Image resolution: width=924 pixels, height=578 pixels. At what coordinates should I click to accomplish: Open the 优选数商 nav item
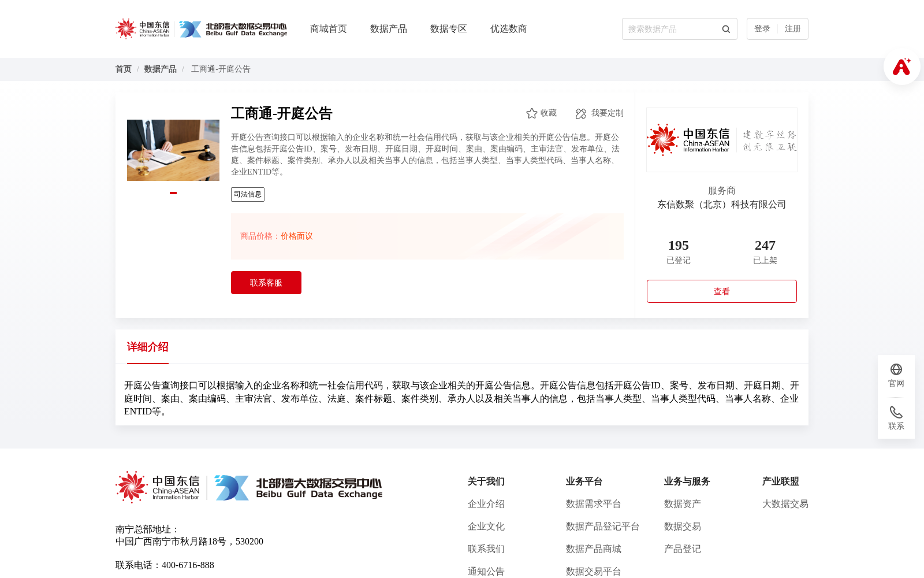509,29
